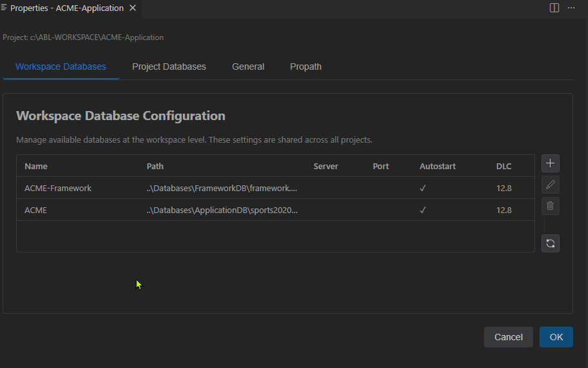The height and width of the screenshot is (368, 588).
Task: Toggle the split editor layout icon
Action: (554, 8)
